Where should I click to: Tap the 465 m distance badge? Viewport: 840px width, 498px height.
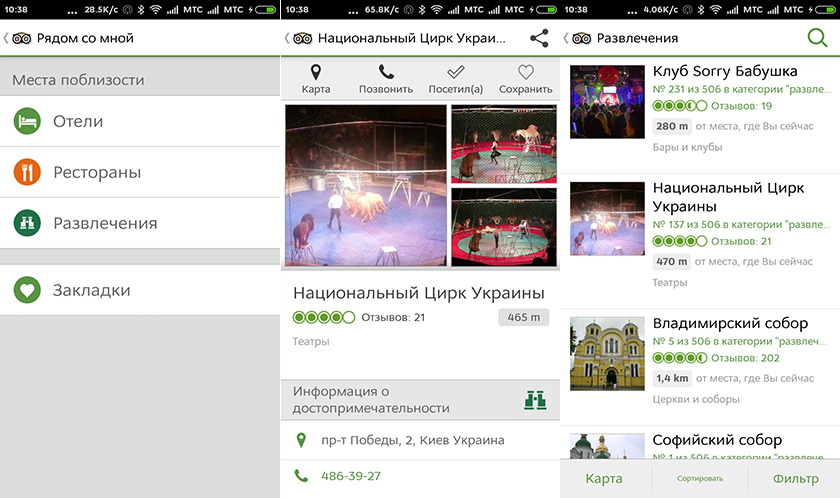click(x=523, y=318)
